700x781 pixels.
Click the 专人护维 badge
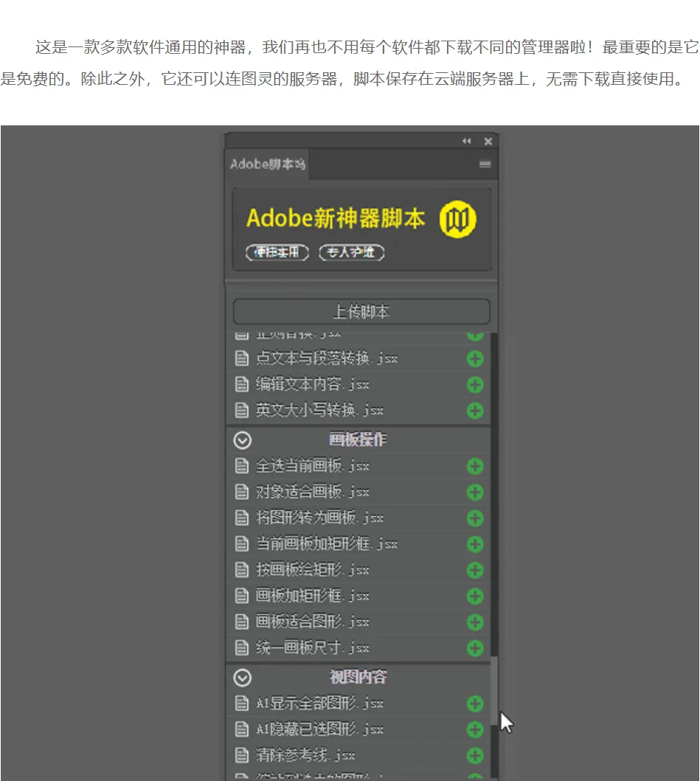pyautogui.click(x=351, y=252)
